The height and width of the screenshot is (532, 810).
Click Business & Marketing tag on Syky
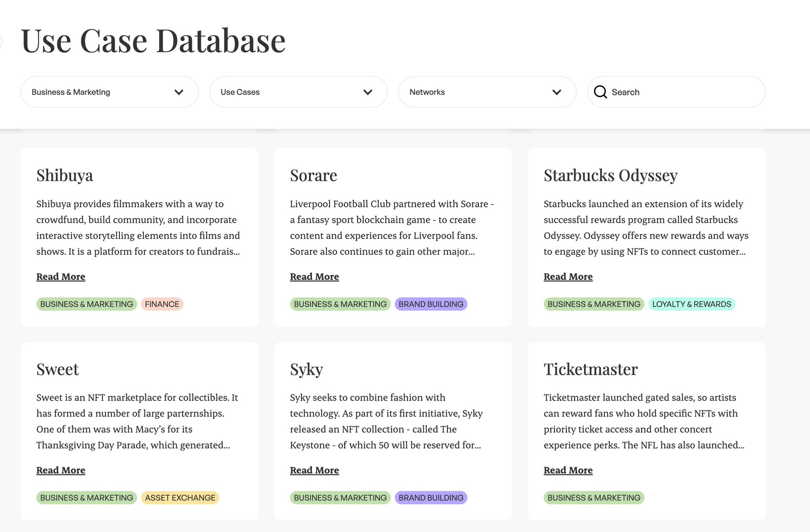[x=340, y=498]
